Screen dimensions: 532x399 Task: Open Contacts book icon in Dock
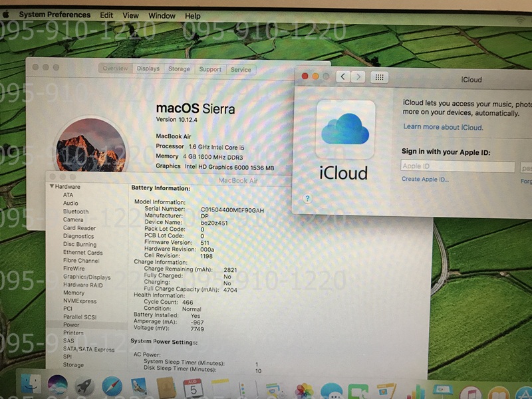click(x=166, y=388)
